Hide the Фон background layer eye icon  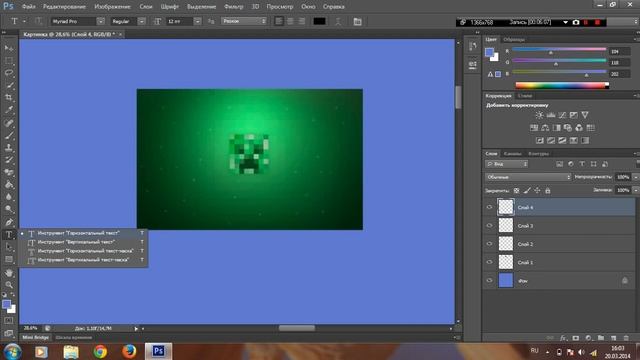pos(489,280)
